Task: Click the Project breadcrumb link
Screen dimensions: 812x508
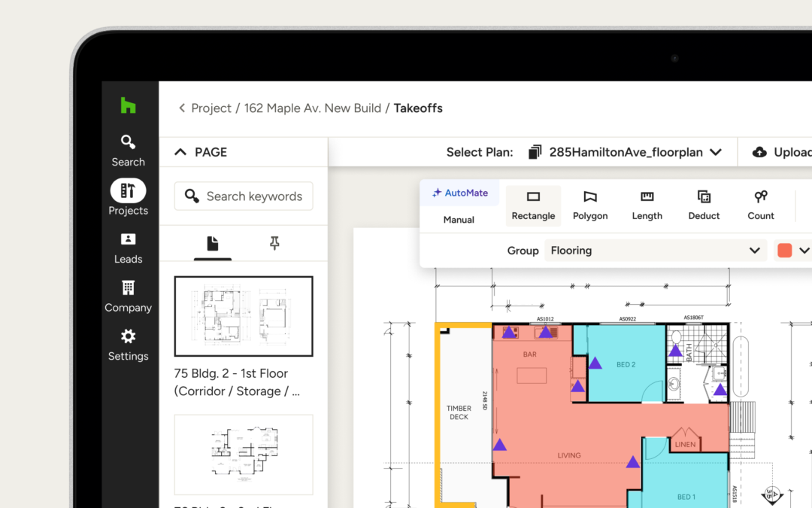Action: (x=211, y=108)
